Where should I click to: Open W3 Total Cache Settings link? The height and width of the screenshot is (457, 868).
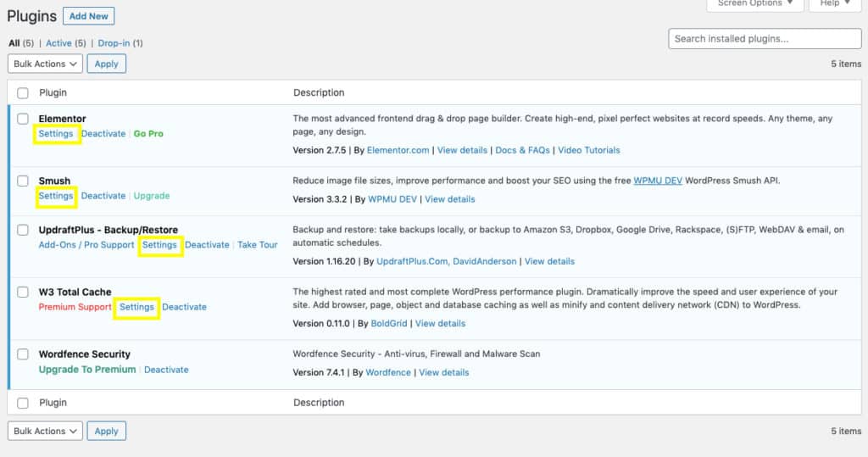pos(136,307)
